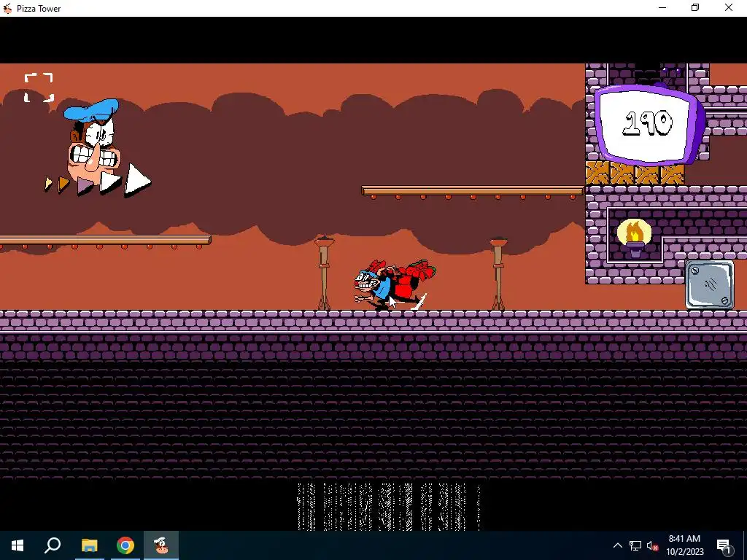Restore down the Pizza Tower window
Image resolution: width=747 pixels, height=560 pixels.
coord(695,7)
